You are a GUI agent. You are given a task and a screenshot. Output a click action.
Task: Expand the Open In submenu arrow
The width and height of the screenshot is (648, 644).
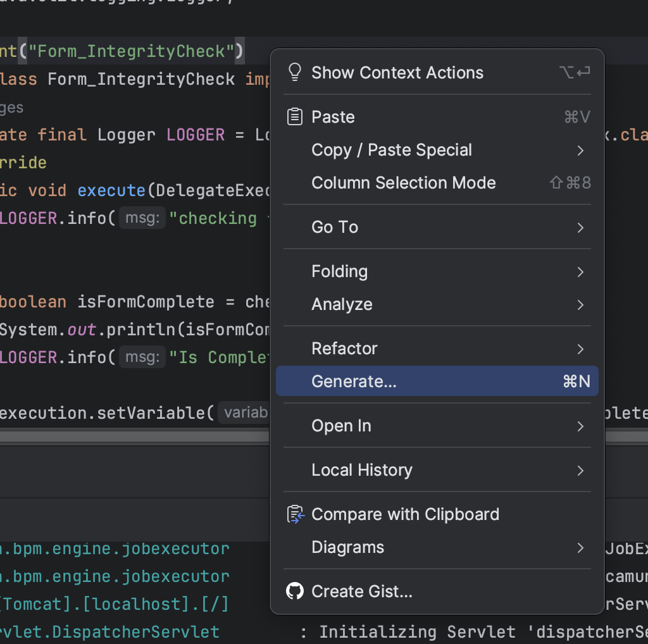(580, 426)
